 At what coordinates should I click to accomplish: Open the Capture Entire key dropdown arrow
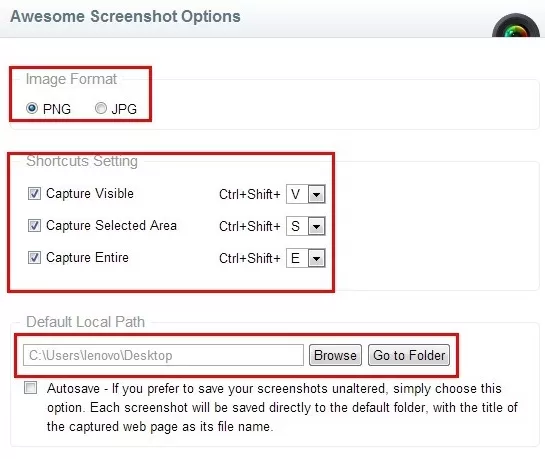[x=316, y=258]
